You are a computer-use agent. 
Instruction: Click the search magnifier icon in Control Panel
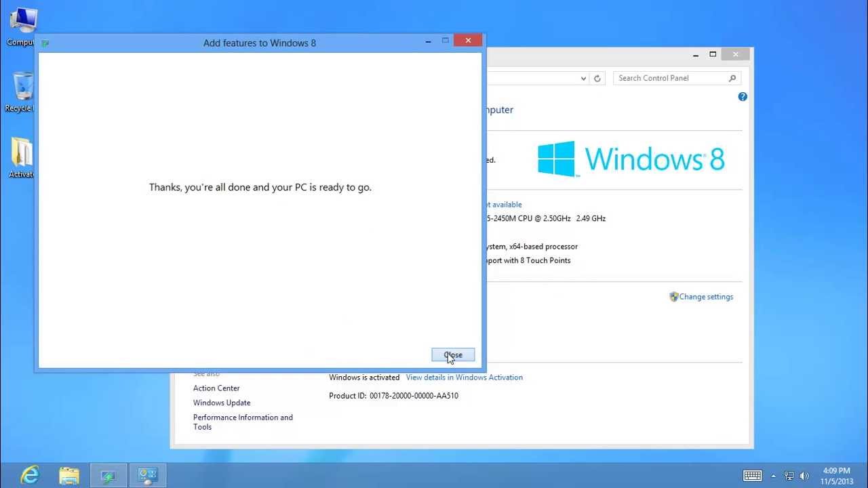(732, 78)
